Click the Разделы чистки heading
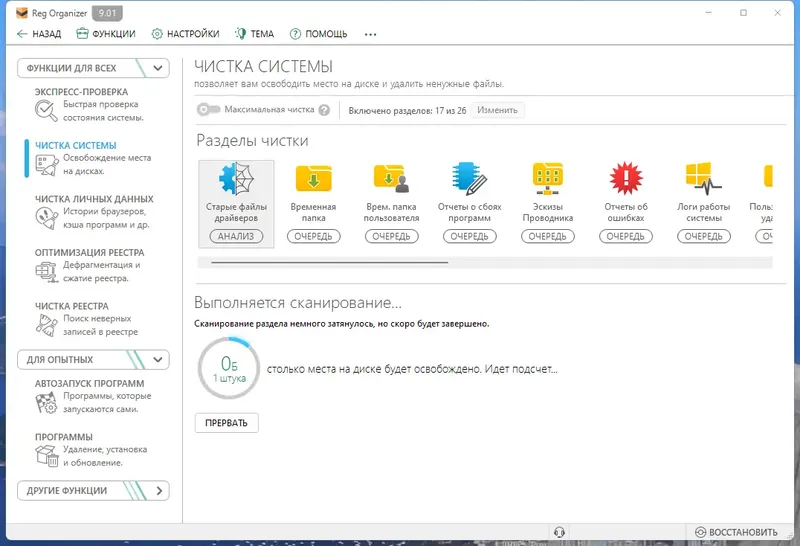This screenshot has height=546, width=800. pyautogui.click(x=253, y=141)
